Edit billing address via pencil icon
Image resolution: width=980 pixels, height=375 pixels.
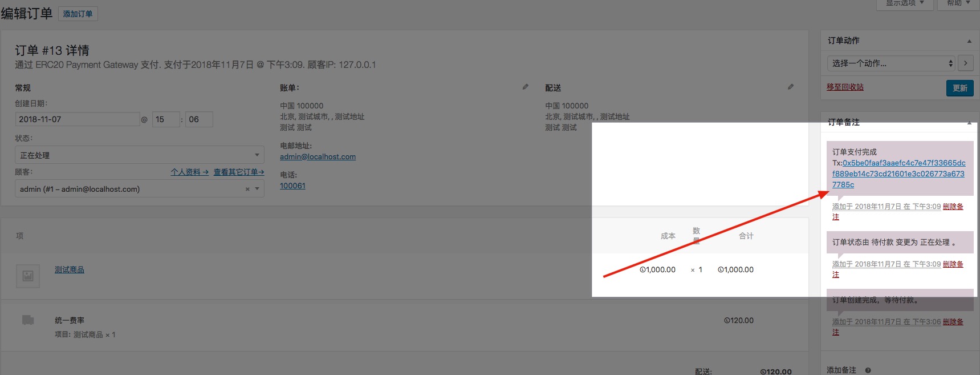click(x=526, y=87)
